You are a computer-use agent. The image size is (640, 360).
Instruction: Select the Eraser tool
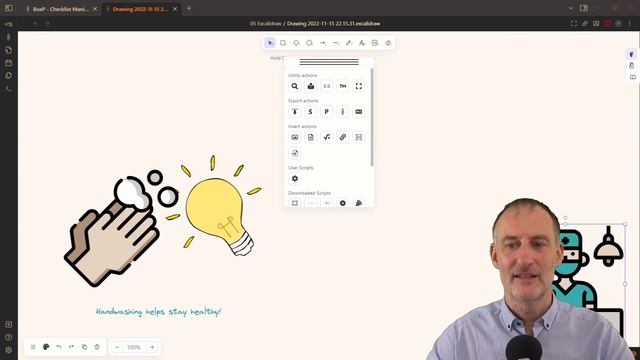coord(388,43)
